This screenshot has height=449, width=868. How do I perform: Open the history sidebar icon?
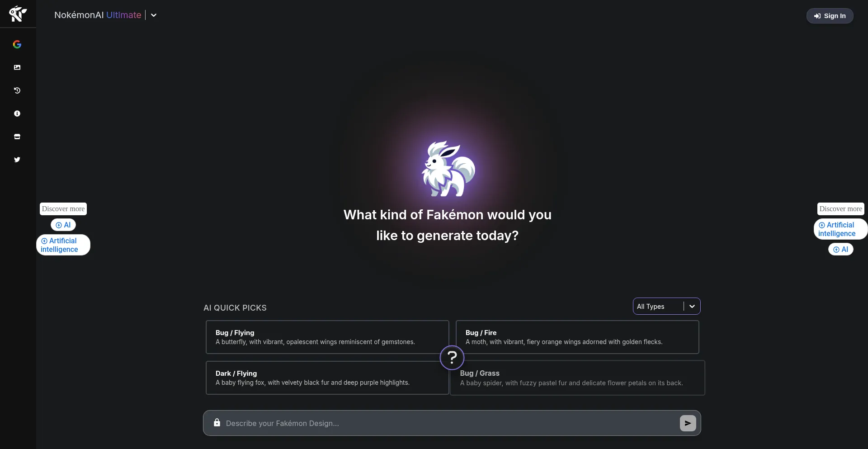click(17, 90)
